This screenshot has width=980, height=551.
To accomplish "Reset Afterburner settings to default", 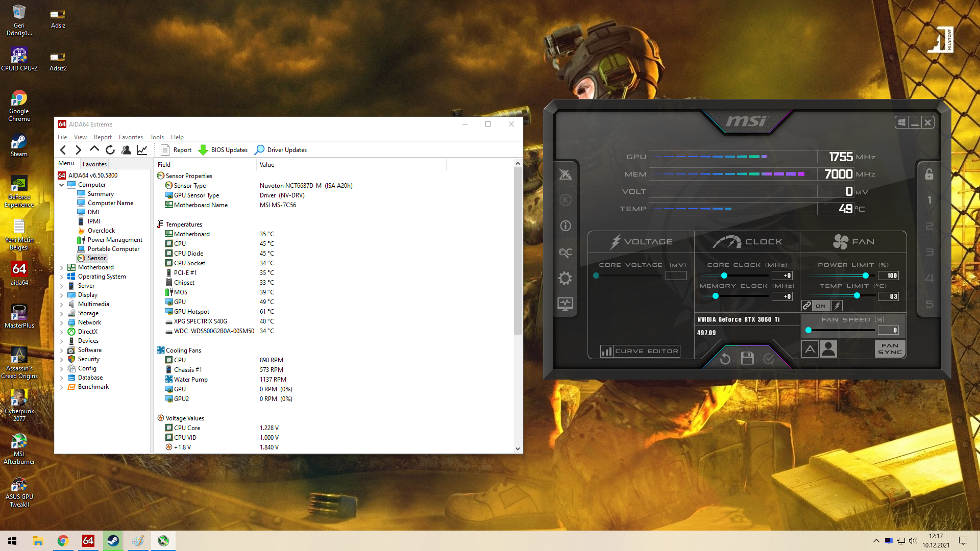I will [725, 359].
